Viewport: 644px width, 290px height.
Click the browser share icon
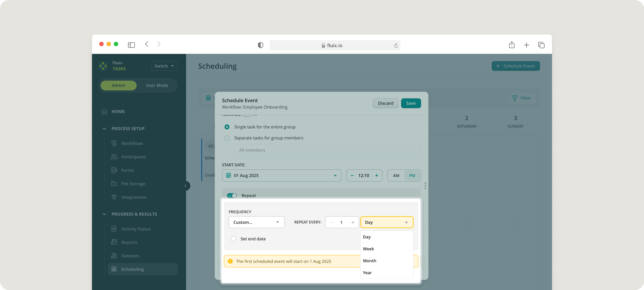[x=512, y=45]
